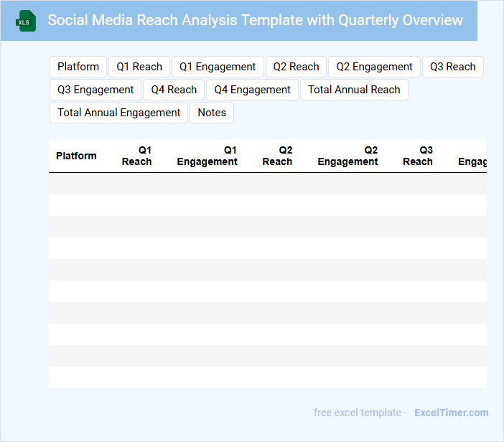Click the Q3 Reach table column header

[418, 156]
